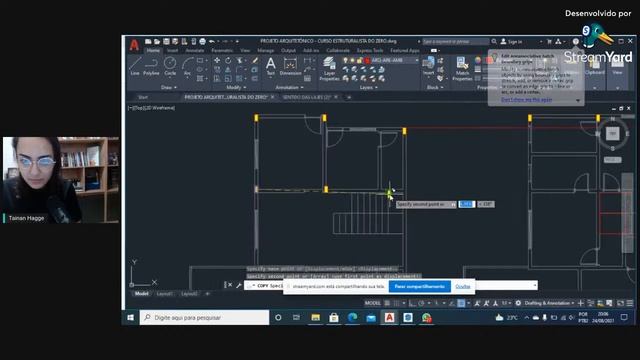
Task: Select the Arc tool
Action: click(x=187, y=66)
